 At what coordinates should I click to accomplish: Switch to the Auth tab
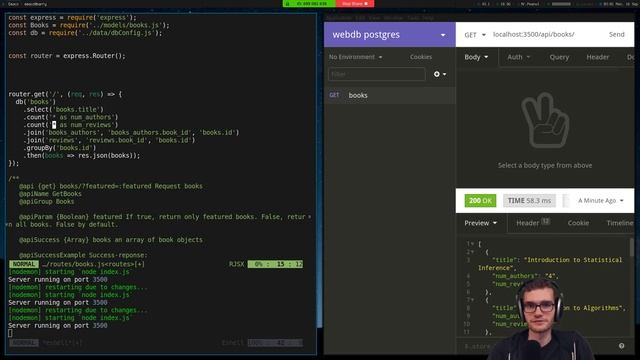click(518, 57)
